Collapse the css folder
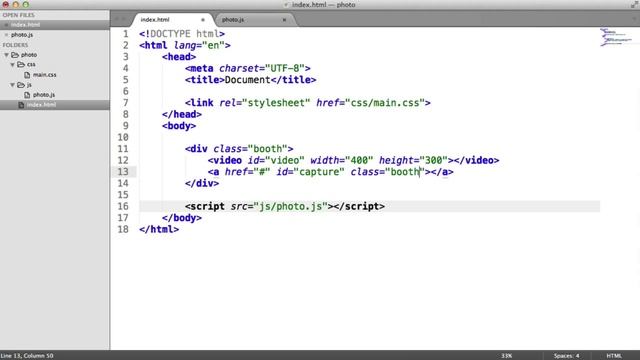 click(12, 64)
